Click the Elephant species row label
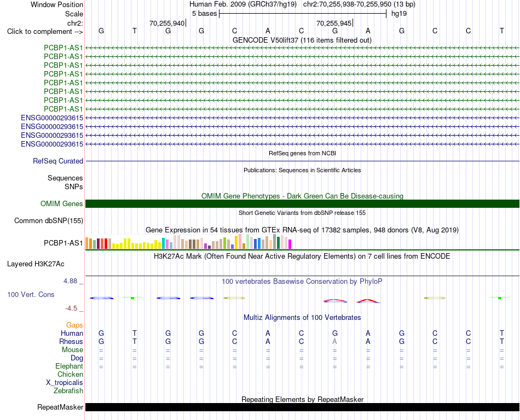Screen dimensions: 520x420 (70, 366)
